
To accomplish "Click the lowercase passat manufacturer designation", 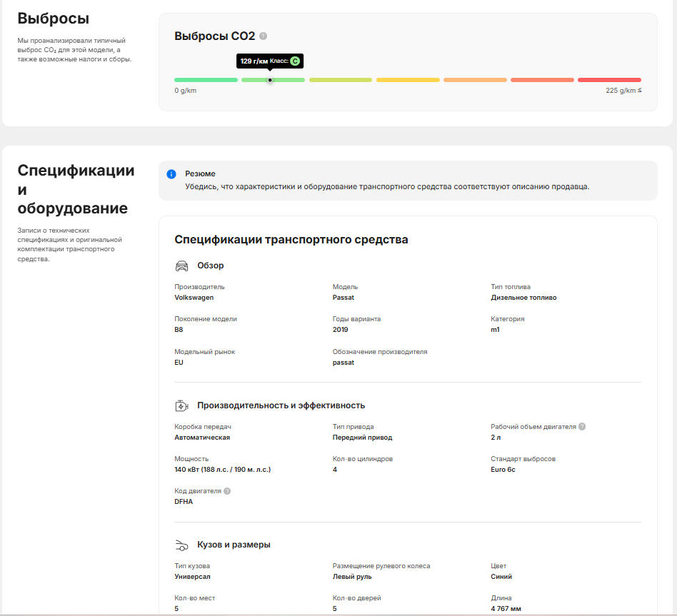I will coord(343,363).
